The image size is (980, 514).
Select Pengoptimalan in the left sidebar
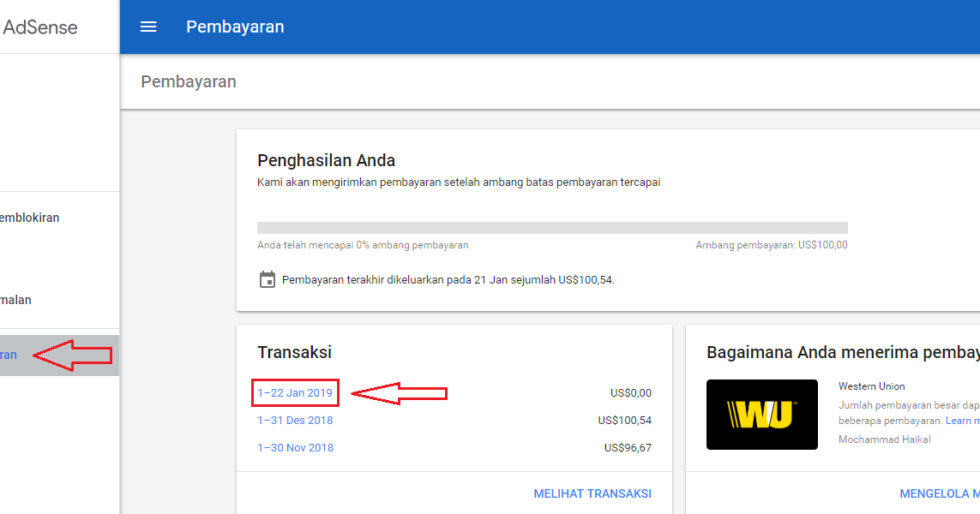[x=17, y=300]
